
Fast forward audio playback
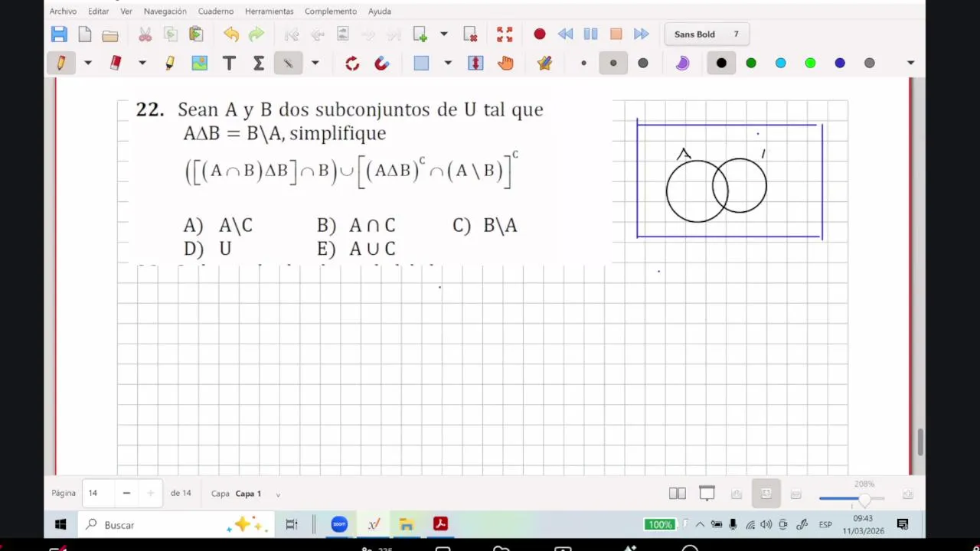(x=642, y=34)
